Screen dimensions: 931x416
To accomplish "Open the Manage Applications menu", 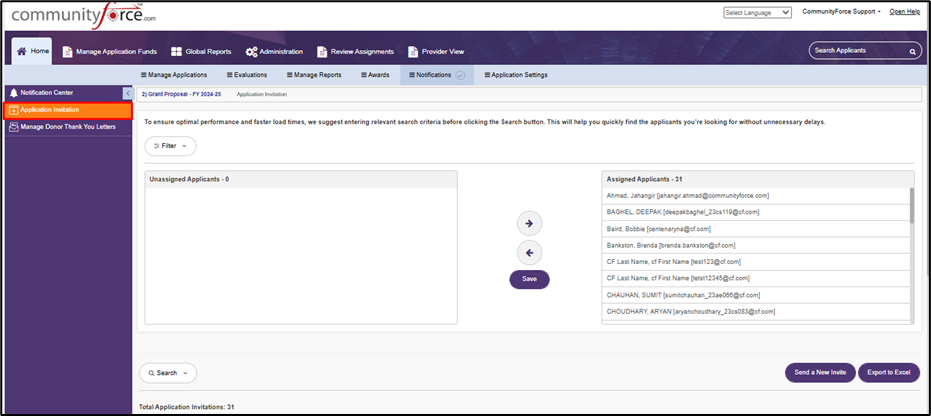I will 173,75.
